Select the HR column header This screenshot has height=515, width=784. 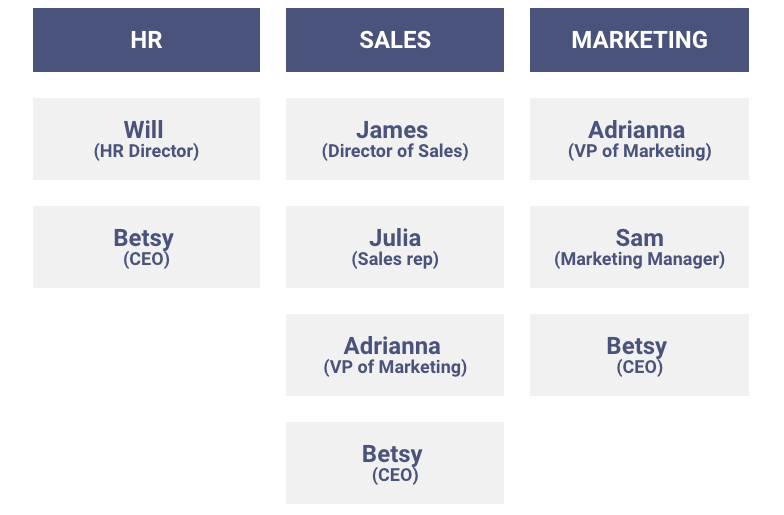146,40
